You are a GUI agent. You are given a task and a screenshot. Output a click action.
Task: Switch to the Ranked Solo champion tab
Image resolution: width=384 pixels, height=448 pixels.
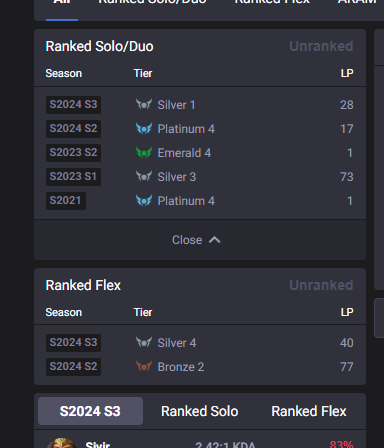coord(200,411)
